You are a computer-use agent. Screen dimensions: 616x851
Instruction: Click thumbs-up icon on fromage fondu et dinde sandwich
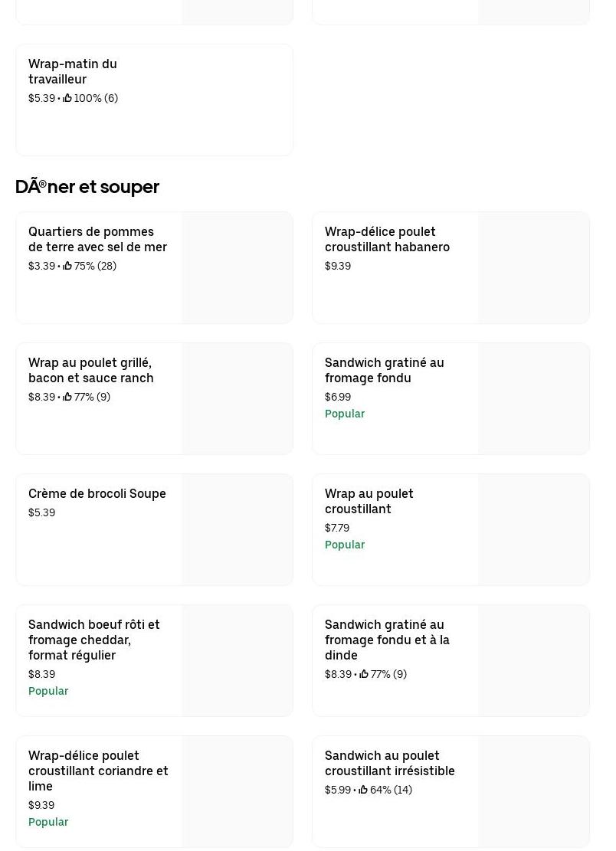point(364,674)
